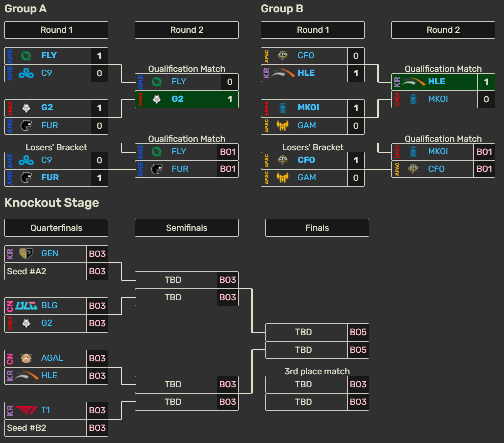Click the score 1 next to highlighted G2
504x443 pixels.
pos(230,100)
